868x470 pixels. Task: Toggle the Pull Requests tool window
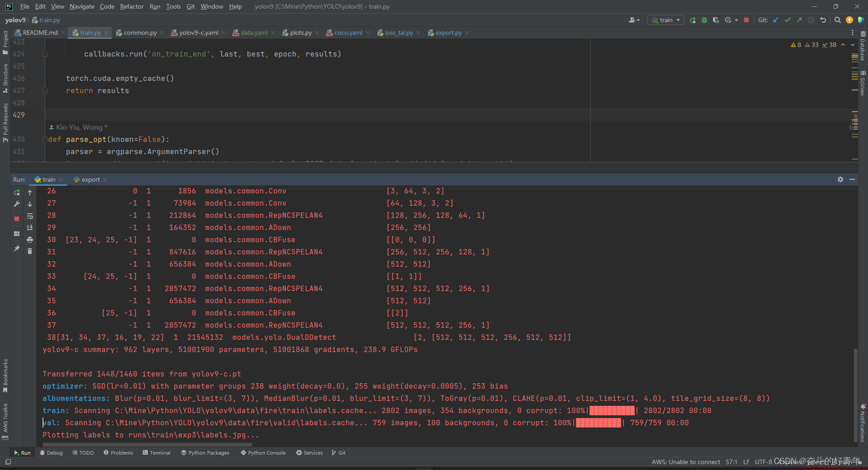(5, 122)
